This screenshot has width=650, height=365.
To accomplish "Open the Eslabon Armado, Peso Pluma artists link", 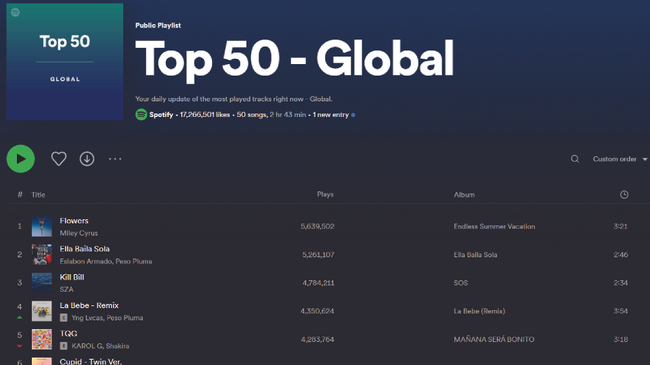I will pyautogui.click(x=106, y=261).
